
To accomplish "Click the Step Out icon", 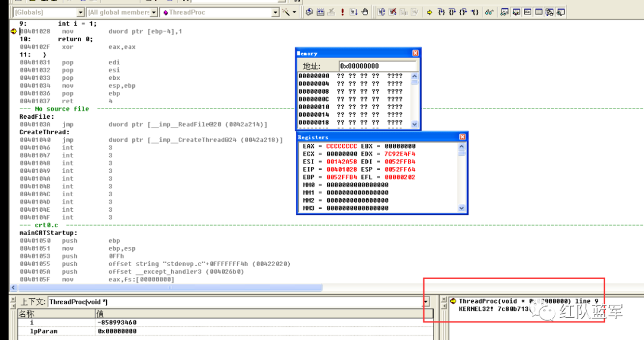I will click(463, 13).
